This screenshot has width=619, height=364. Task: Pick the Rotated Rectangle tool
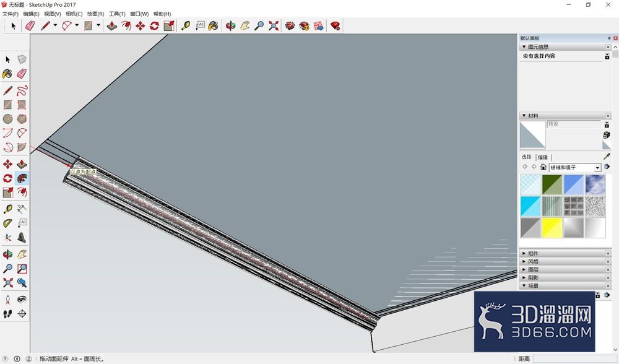click(x=22, y=104)
